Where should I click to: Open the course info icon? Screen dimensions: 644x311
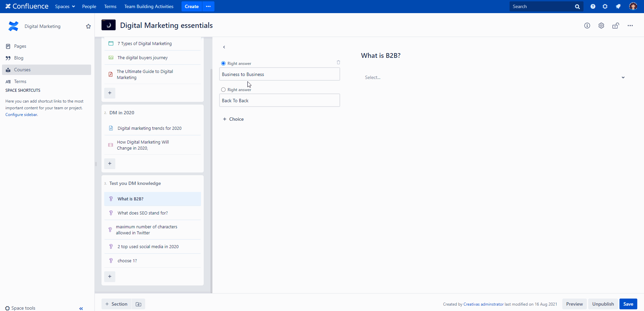tap(587, 26)
